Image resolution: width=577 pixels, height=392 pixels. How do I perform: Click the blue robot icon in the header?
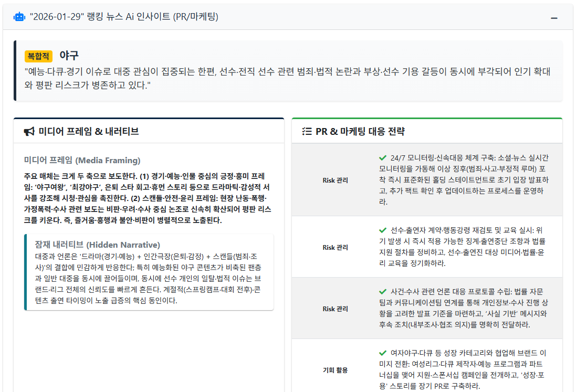19,16
